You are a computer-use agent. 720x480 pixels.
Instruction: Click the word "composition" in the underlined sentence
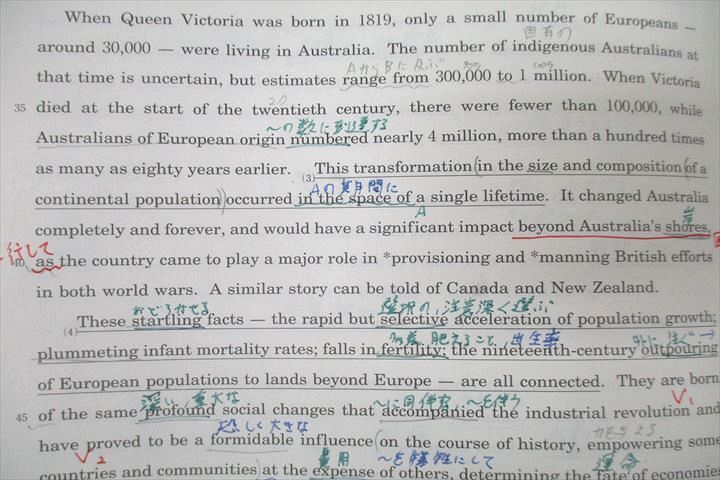click(x=639, y=166)
